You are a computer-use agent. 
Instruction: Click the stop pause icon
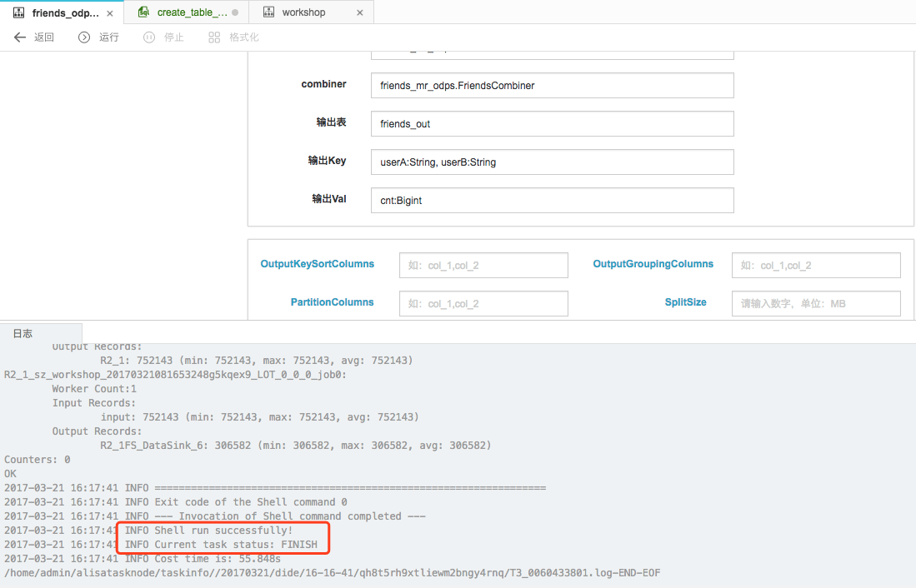[x=149, y=37]
